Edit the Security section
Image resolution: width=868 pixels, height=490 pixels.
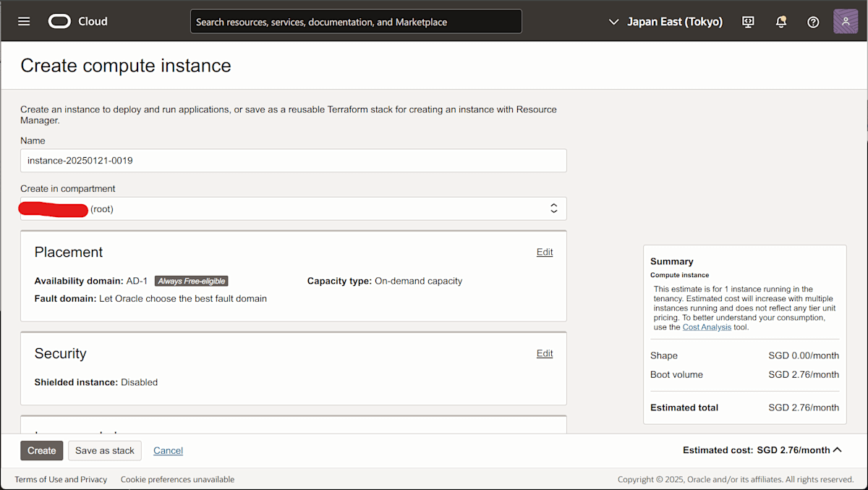tap(545, 353)
